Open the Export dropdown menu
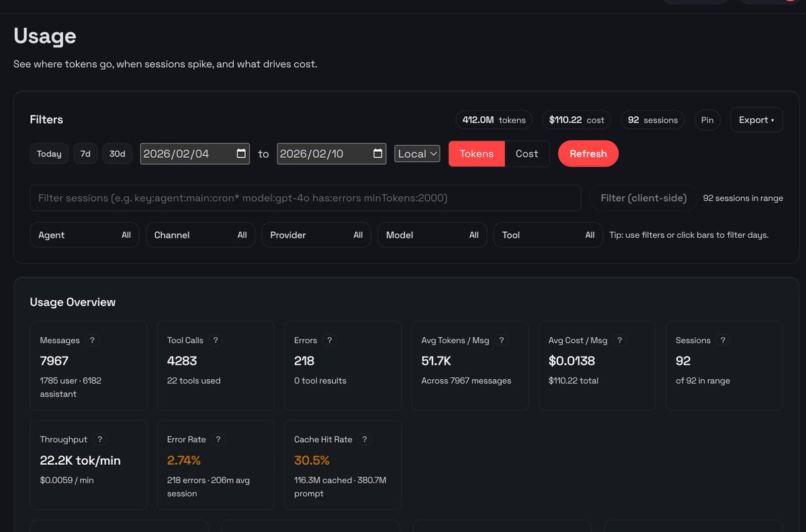The width and height of the screenshot is (806, 532). tap(756, 120)
